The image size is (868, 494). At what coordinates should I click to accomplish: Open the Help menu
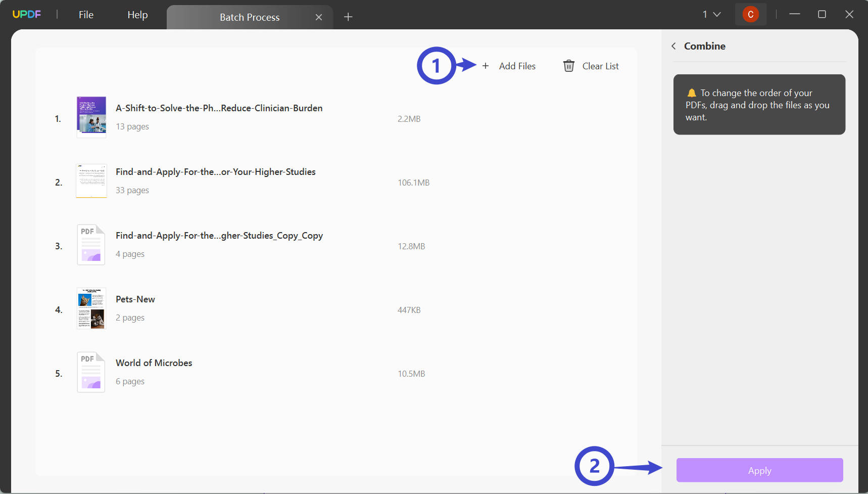click(x=137, y=14)
